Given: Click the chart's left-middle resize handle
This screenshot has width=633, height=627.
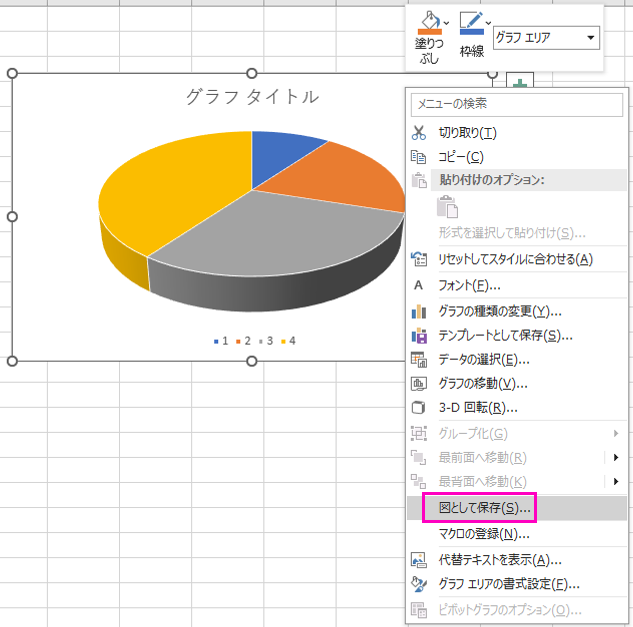Looking at the screenshot, I should 13,217.
